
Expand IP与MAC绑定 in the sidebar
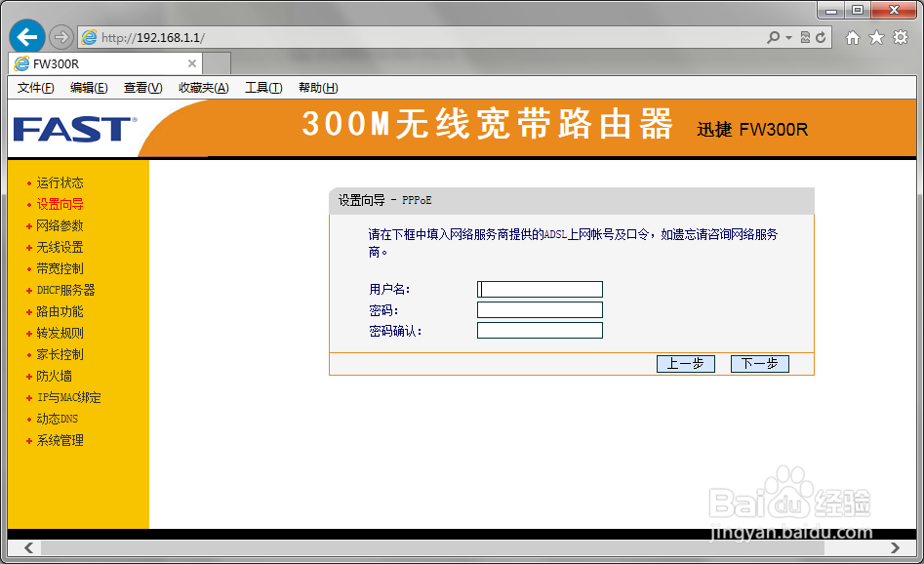(68, 398)
